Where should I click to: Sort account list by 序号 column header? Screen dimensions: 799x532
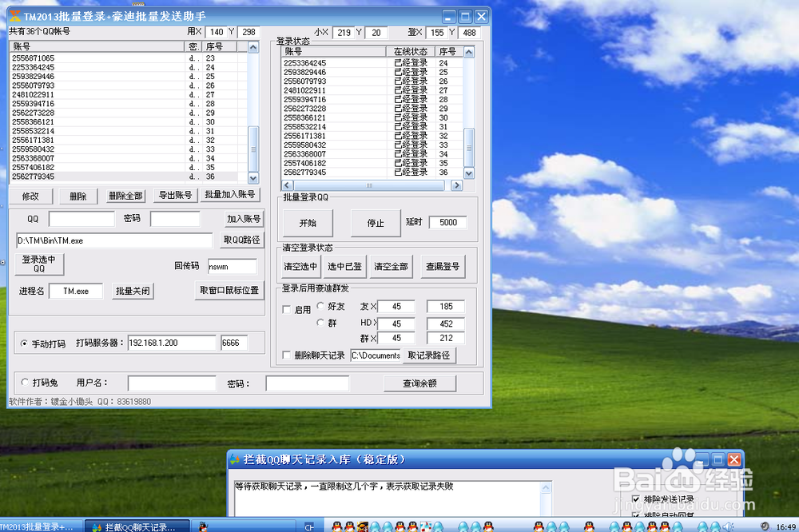[221, 46]
